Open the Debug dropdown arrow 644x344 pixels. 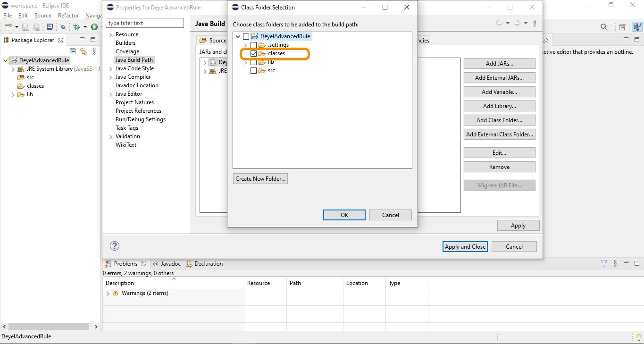pos(85,27)
